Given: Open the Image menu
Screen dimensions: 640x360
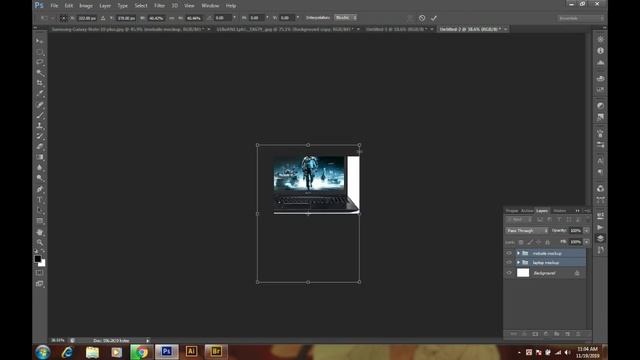Looking at the screenshot, I should (x=86, y=6).
